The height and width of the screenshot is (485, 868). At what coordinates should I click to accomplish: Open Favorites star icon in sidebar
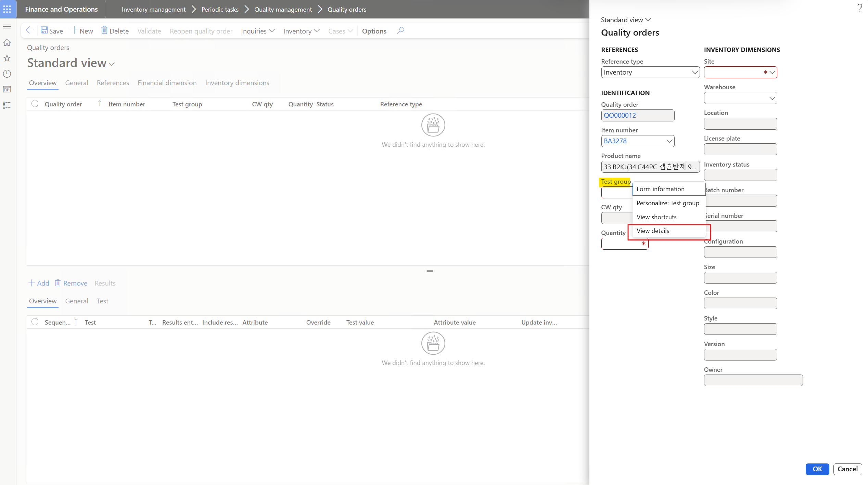pyautogui.click(x=7, y=58)
